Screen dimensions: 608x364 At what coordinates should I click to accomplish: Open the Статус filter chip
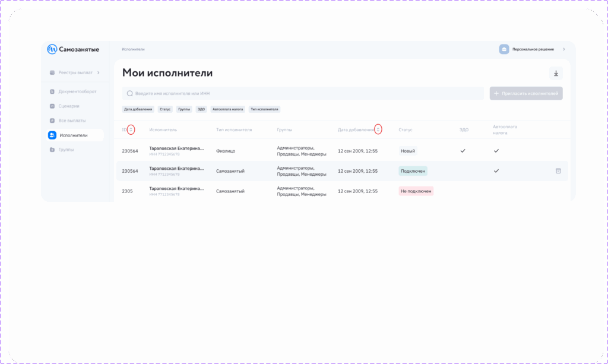point(165,109)
